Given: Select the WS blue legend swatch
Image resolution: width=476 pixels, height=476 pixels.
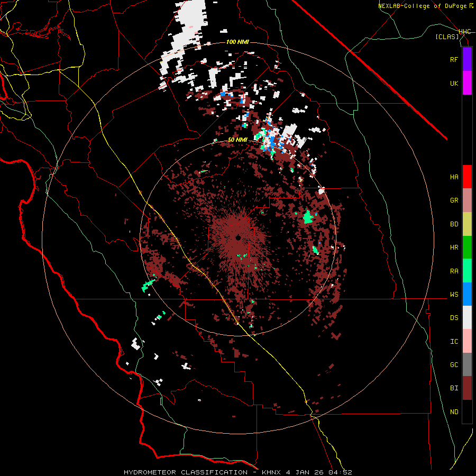Looking at the screenshot, I should click(x=467, y=294).
